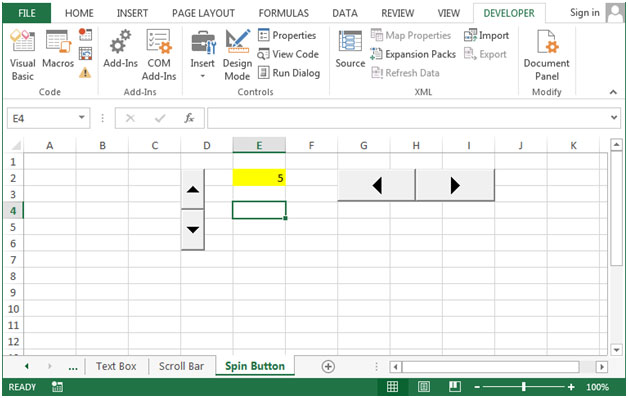Click horizontal scrollbar right arrow
Screen dimensions: 628x398
601,366
